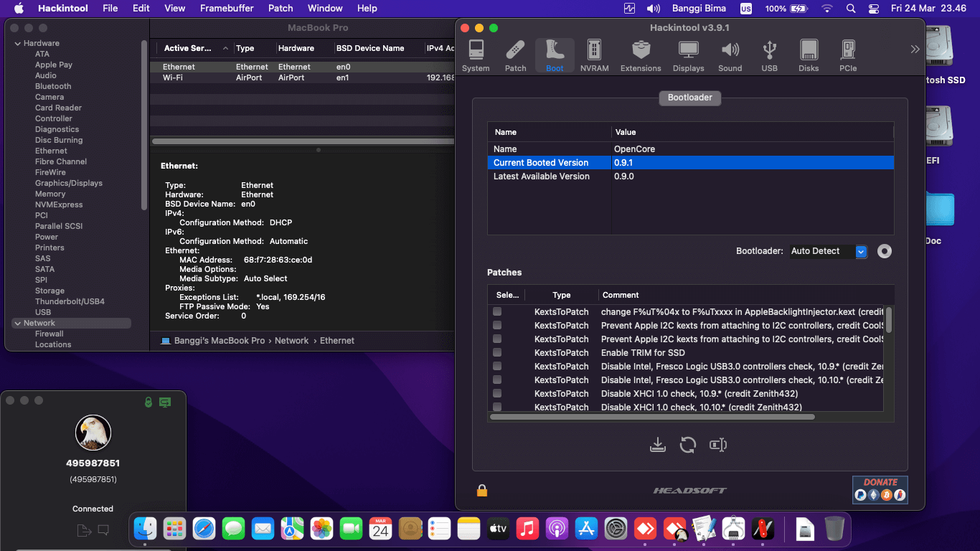
Task: Open the System tab in Hackintool toolbar
Action: click(x=476, y=56)
